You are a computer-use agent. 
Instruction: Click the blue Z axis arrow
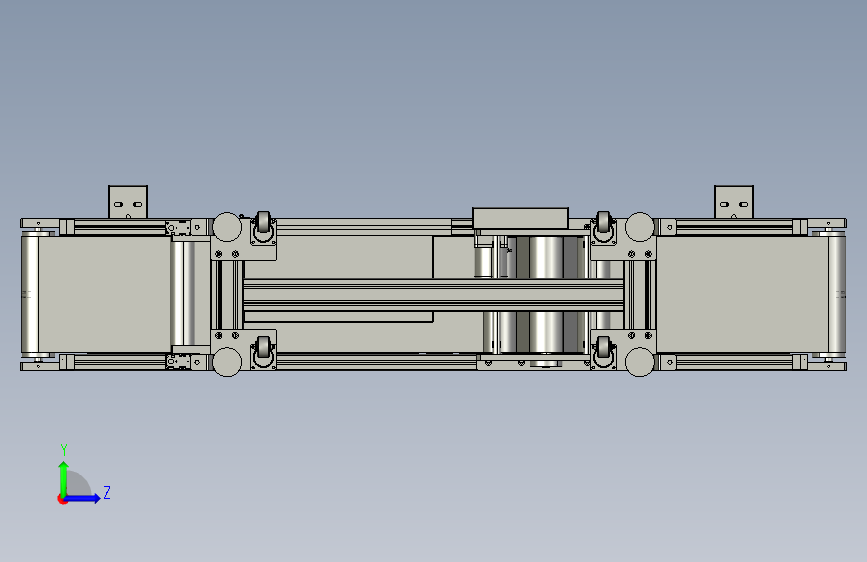tap(82, 498)
